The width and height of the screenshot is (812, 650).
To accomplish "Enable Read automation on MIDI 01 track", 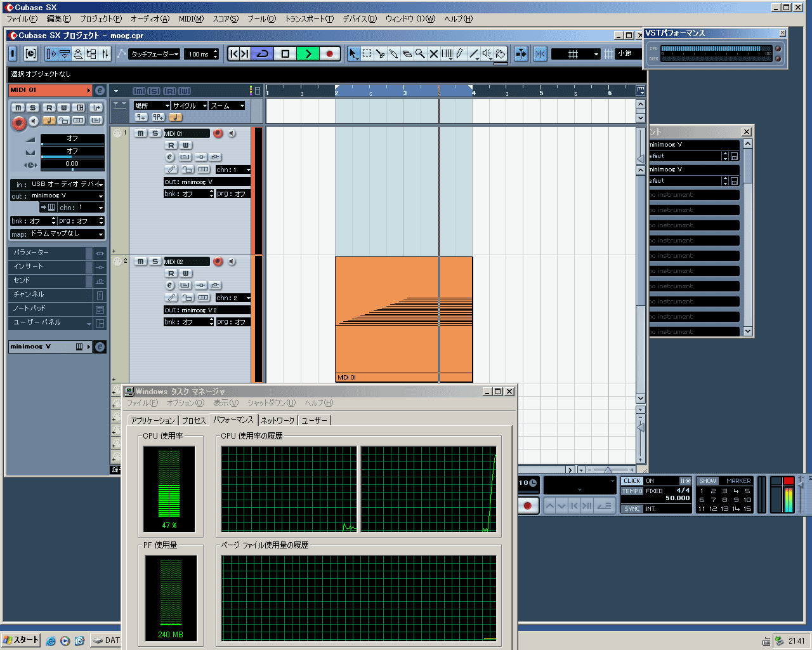I will point(171,145).
